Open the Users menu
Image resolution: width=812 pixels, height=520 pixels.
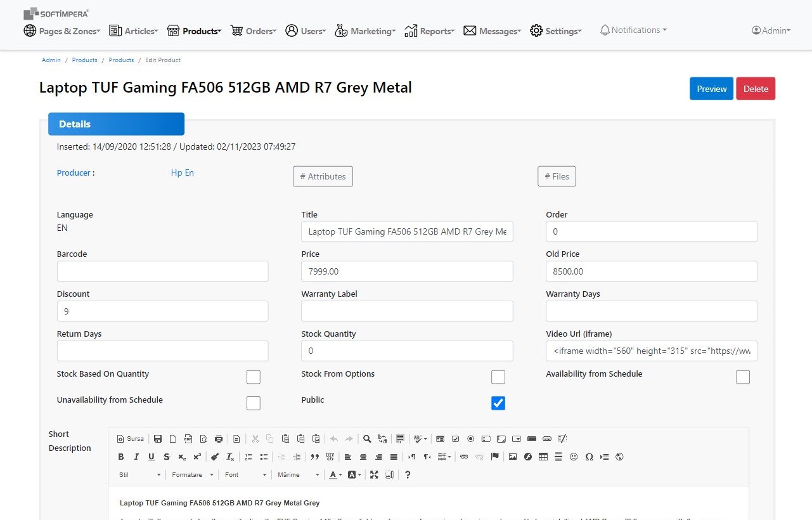tap(306, 30)
